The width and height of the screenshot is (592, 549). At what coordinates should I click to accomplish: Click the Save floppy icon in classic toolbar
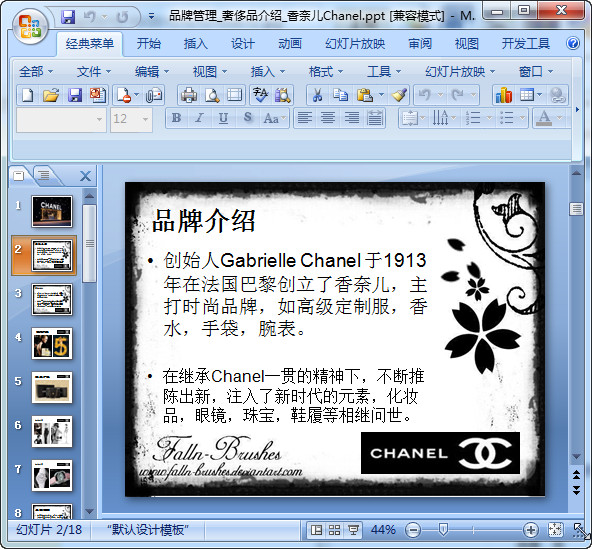(x=75, y=95)
